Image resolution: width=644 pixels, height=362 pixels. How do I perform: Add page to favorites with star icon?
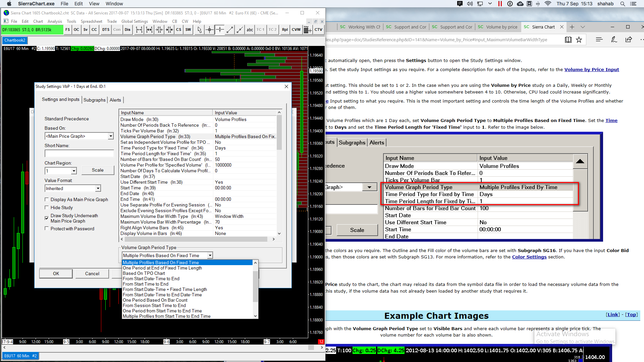coord(579,40)
